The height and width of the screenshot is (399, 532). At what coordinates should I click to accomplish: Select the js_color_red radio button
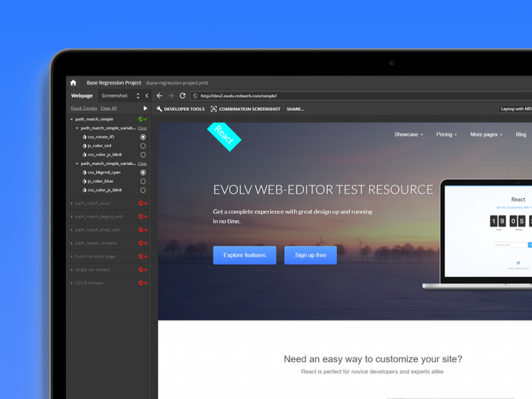pos(143,146)
